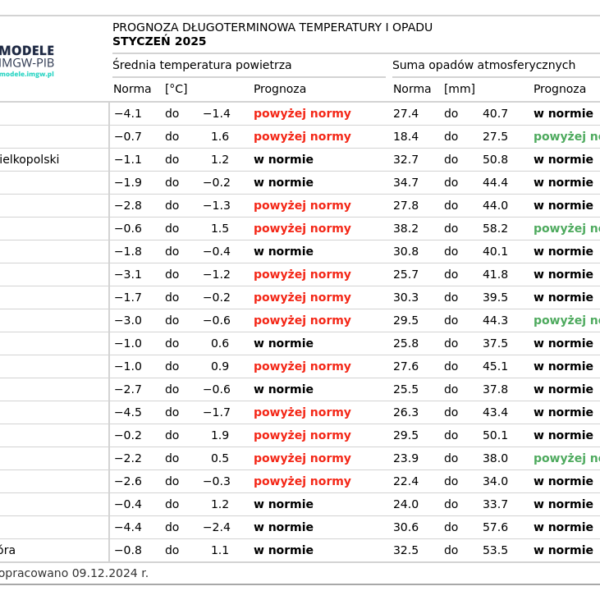This screenshot has width=600, height=600.
Task: Click the [mm] unit column header
Action: click(459, 89)
